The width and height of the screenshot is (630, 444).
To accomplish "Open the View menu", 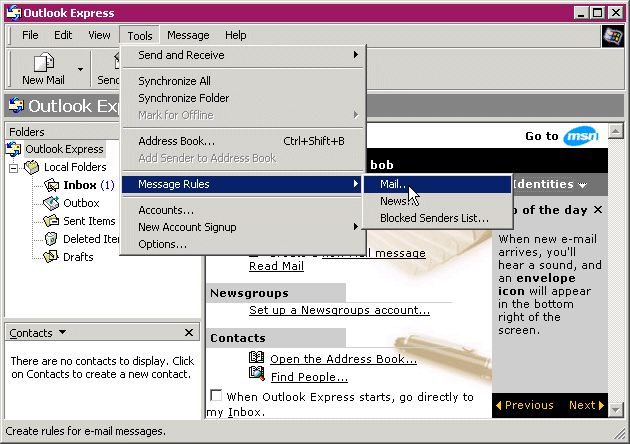I will coord(99,35).
